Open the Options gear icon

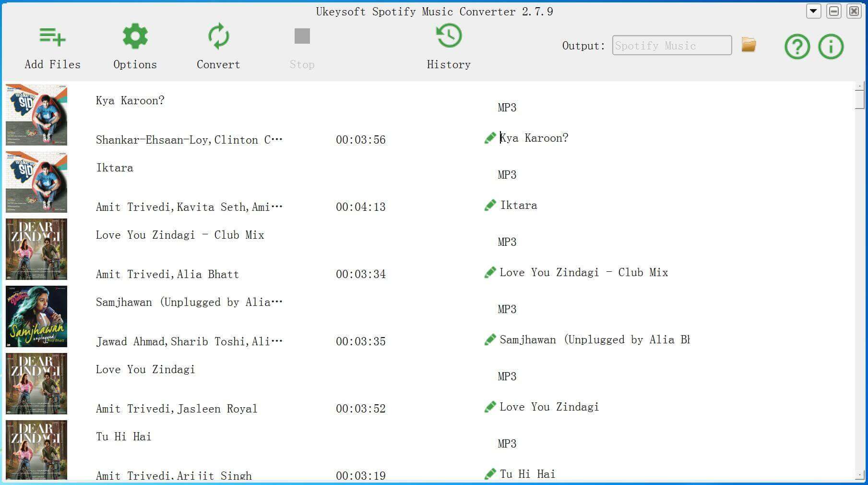(x=135, y=36)
